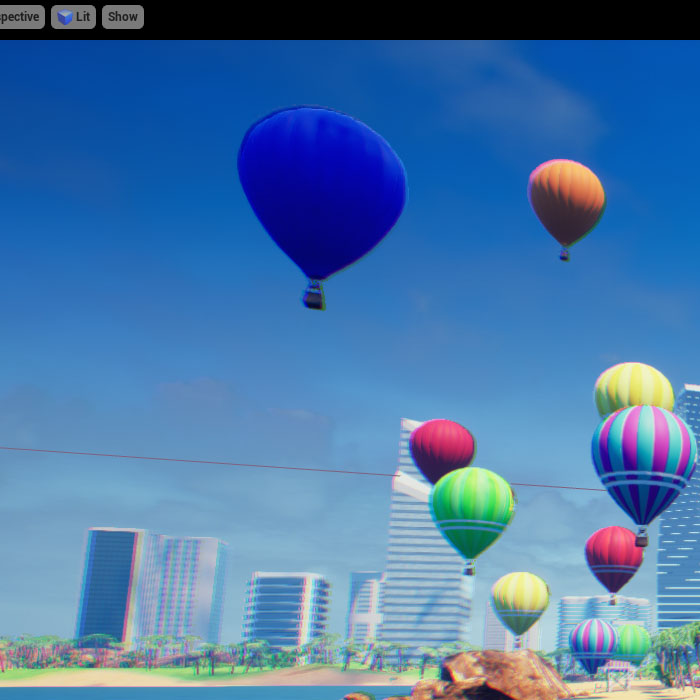Click the basket under the orange balloon
The width and height of the screenshot is (700, 700).
point(564,254)
